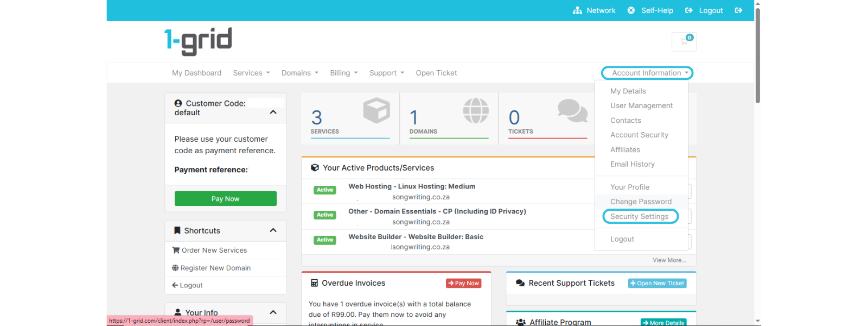Click the 1-grid logo
Viewport: 868px width, 326px height.
[198, 41]
